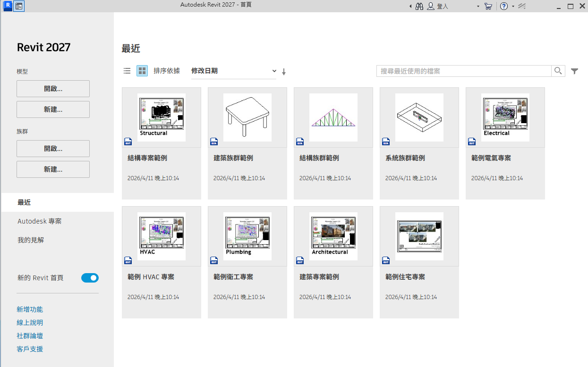
Task: Open the Electrical project thumbnail
Action: coord(505,117)
